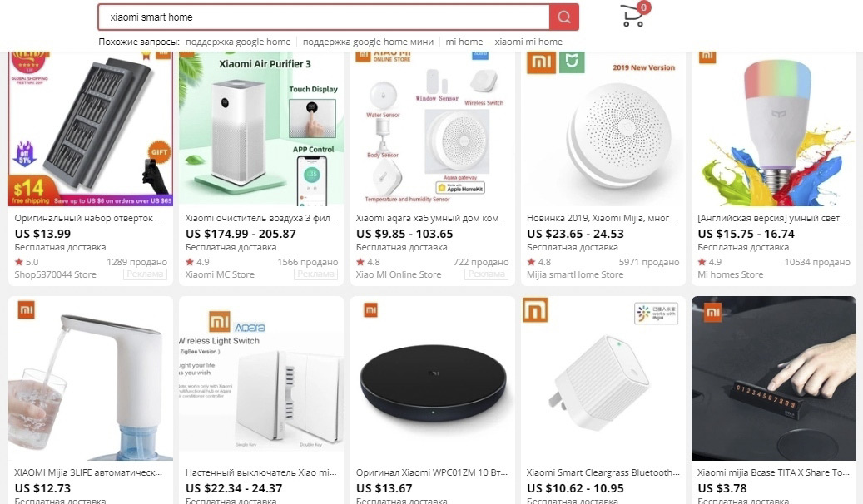Select related query 'xiaomi mi home'
The image size is (863, 504).
(x=528, y=42)
